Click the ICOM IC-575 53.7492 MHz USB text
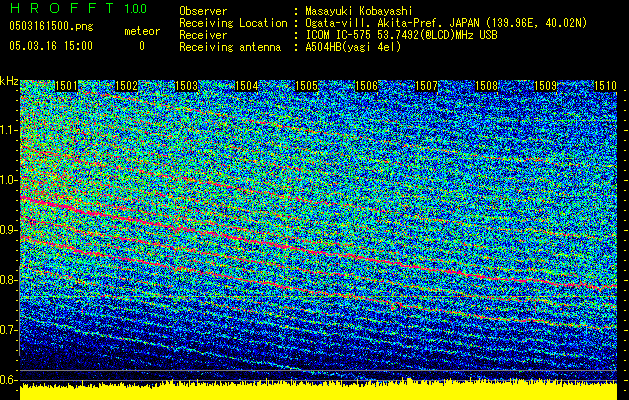Viewport: 629px width, 400px height. point(401,35)
